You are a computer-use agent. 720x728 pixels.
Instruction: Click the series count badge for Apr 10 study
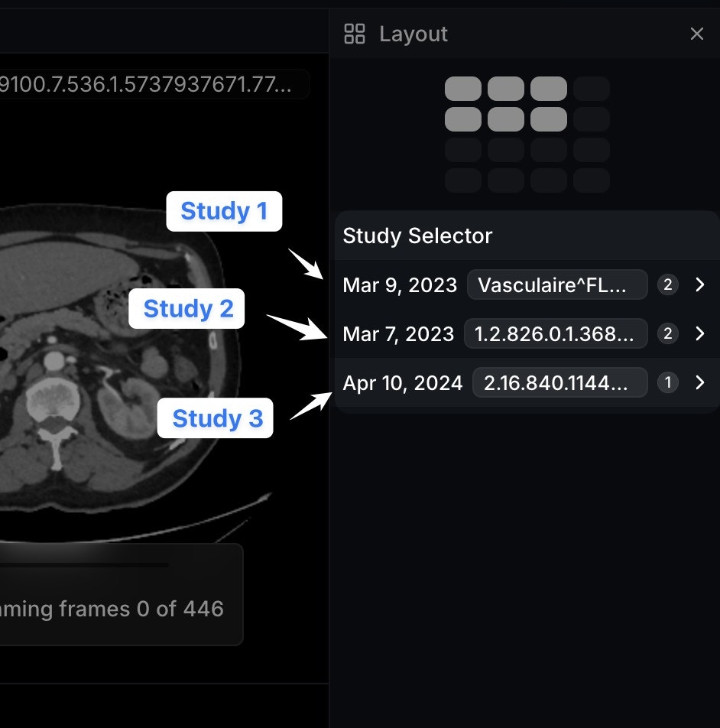pos(667,382)
